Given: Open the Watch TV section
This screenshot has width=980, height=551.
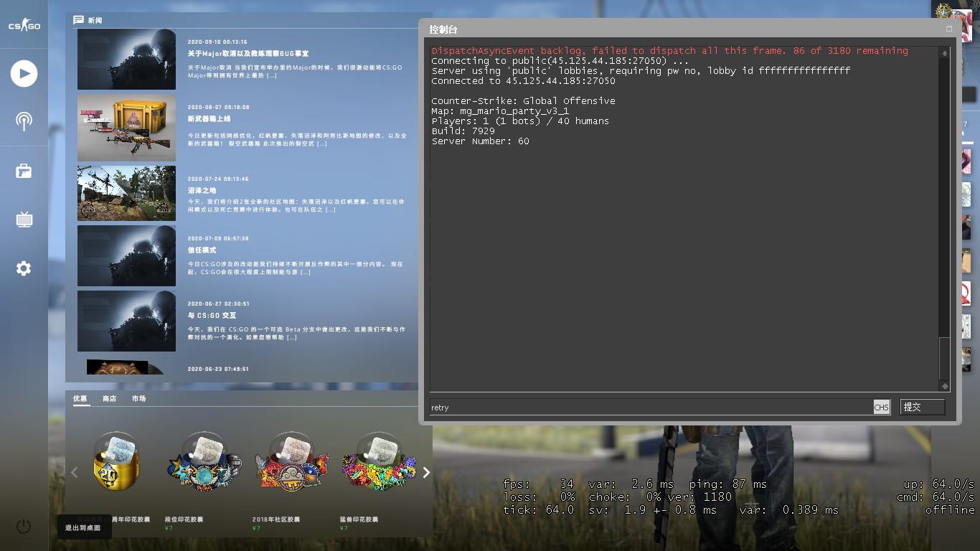Looking at the screenshot, I should click(x=24, y=220).
